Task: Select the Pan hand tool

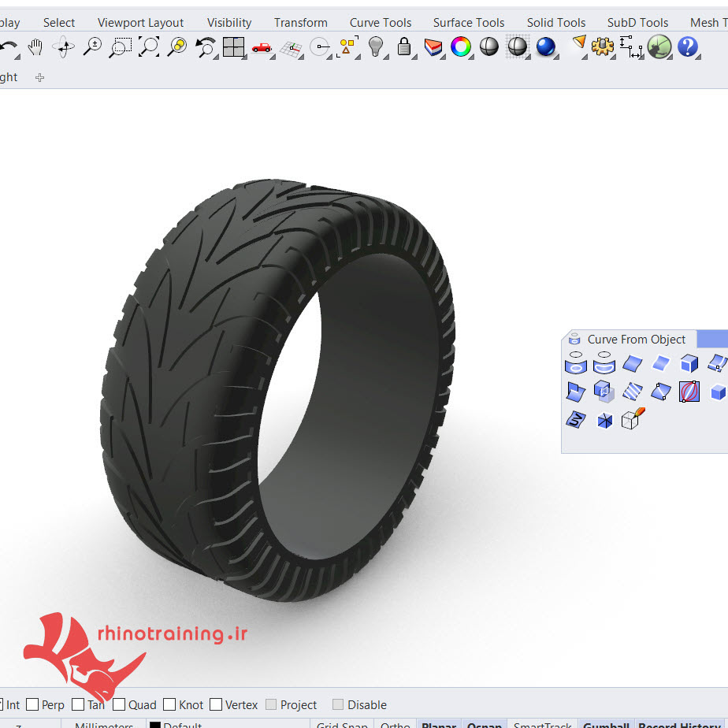Action: 35,48
